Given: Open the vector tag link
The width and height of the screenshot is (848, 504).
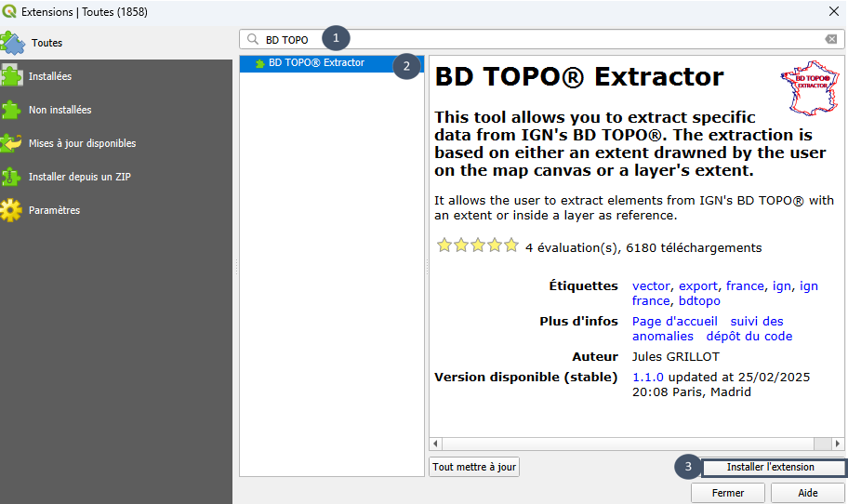Looking at the screenshot, I should 651,286.
